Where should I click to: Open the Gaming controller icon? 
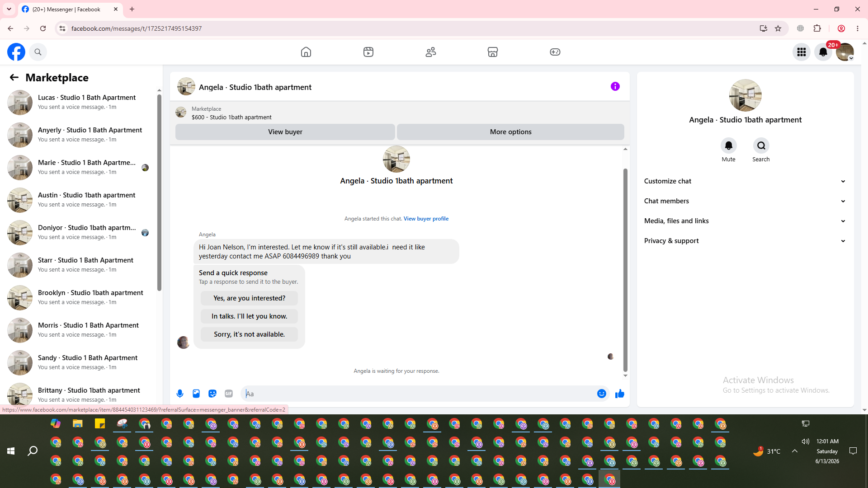pyautogui.click(x=555, y=52)
